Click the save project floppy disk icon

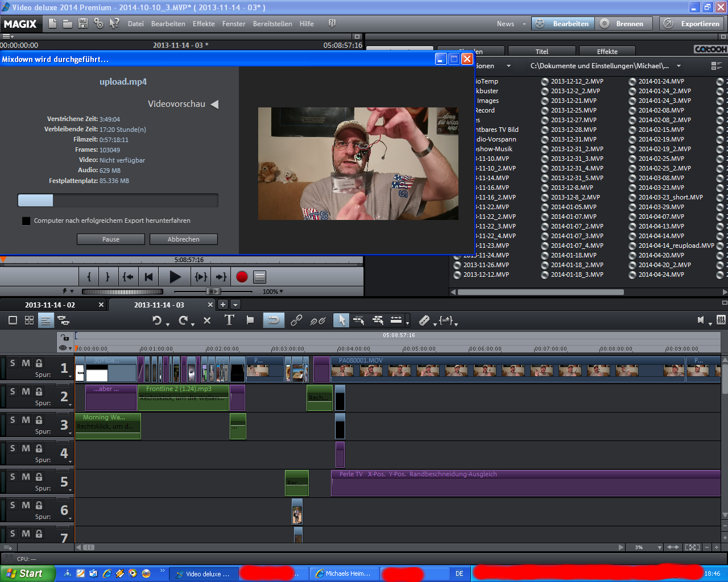click(x=83, y=23)
